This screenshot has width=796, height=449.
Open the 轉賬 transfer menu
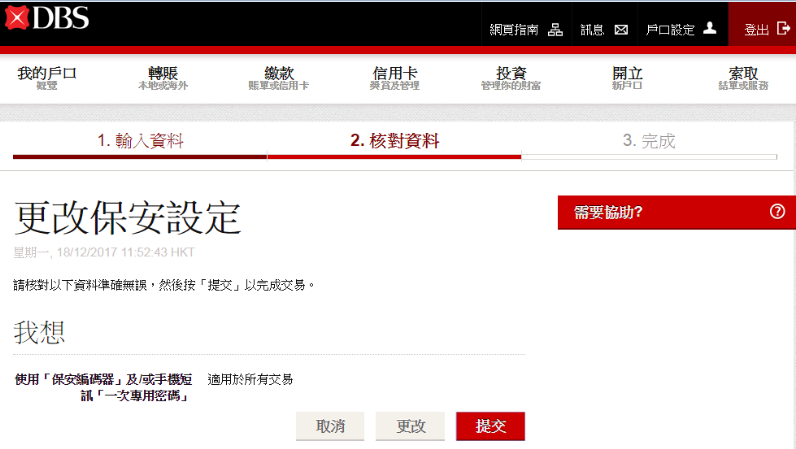pyautogui.click(x=162, y=78)
